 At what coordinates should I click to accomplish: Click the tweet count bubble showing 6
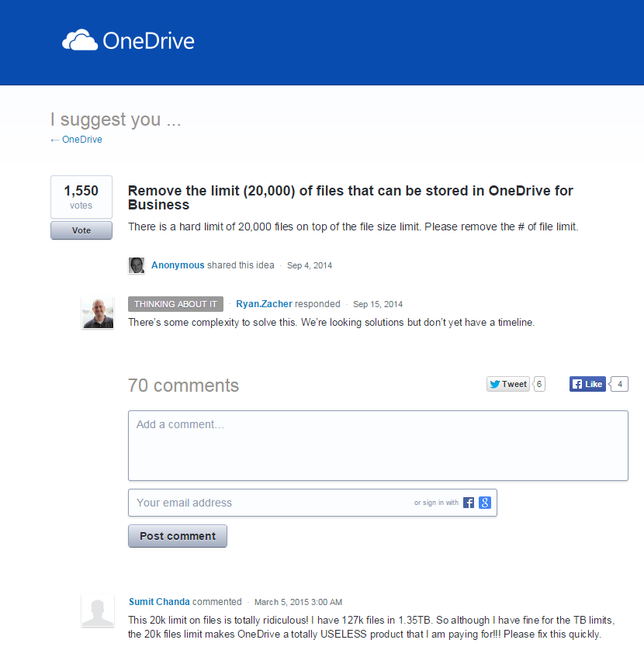point(539,384)
